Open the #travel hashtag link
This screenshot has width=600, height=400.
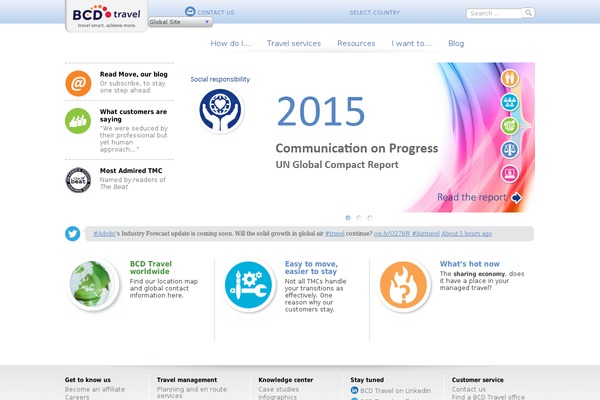[x=335, y=233]
